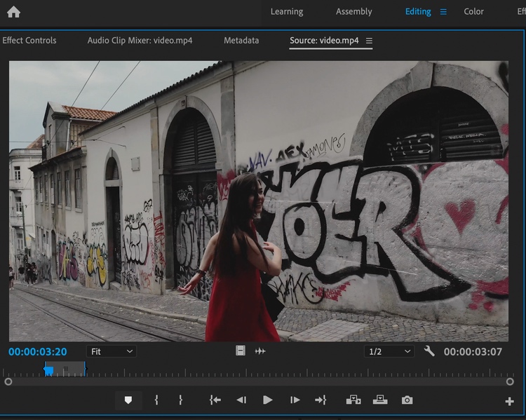Click the Home icon

click(13, 12)
